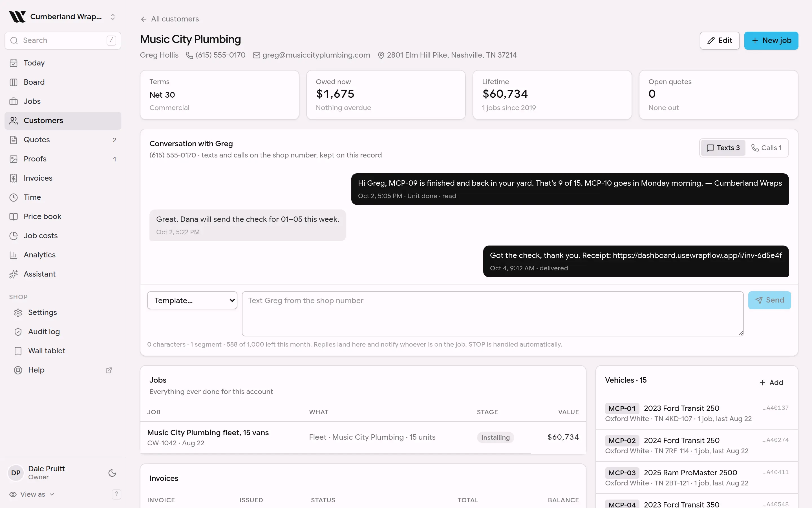Focus the sidebar Search field
Screen dimensions: 812x508
(x=63, y=41)
